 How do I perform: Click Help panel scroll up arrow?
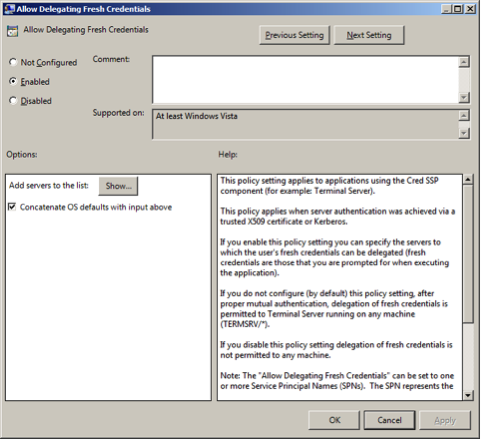(468, 179)
